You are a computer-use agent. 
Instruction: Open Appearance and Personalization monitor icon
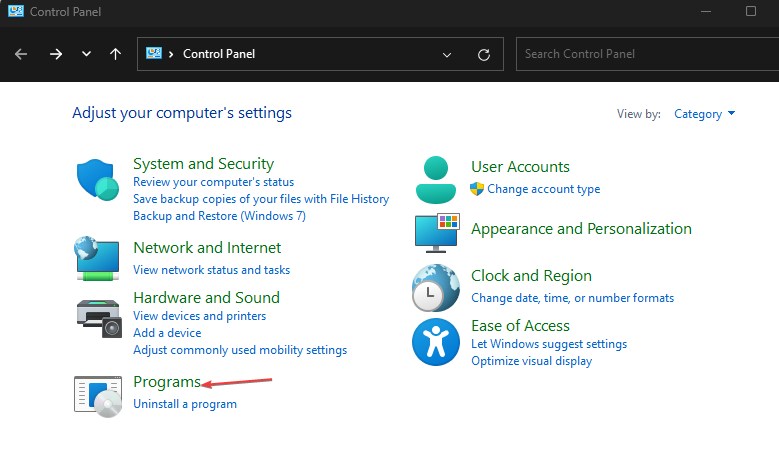[435, 231]
